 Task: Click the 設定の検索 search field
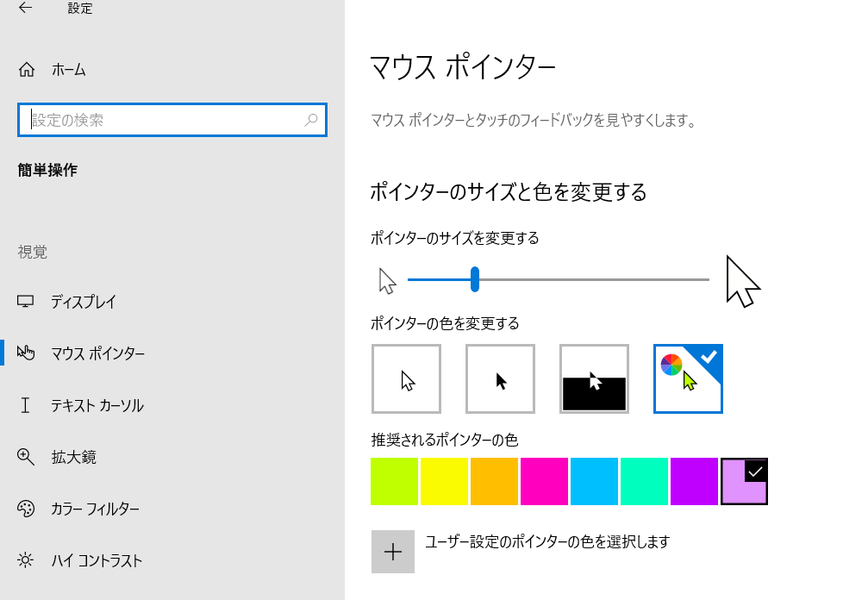[x=172, y=120]
